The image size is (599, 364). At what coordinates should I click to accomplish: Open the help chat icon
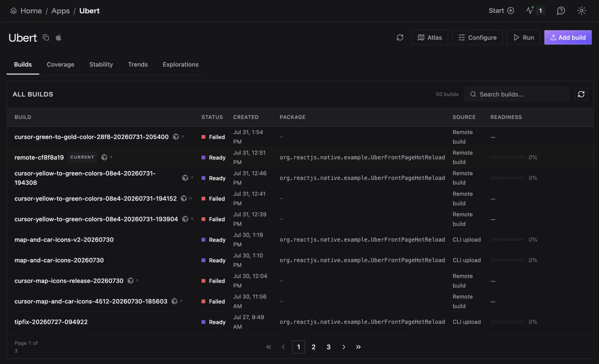[x=560, y=11]
